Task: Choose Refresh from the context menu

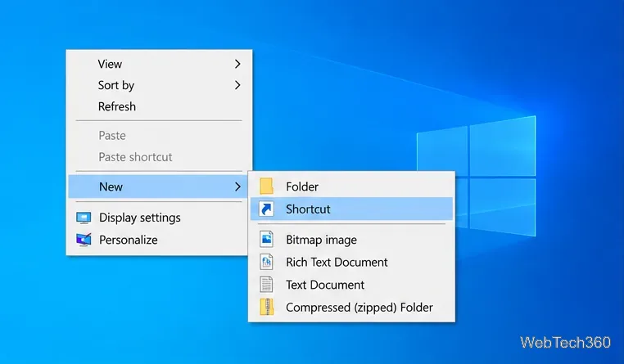Action: [159, 106]
